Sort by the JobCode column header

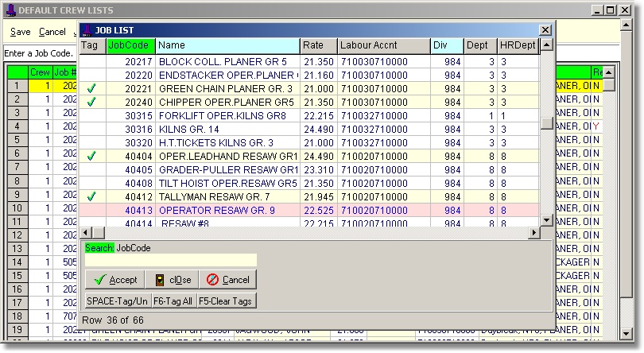(130, 45)
